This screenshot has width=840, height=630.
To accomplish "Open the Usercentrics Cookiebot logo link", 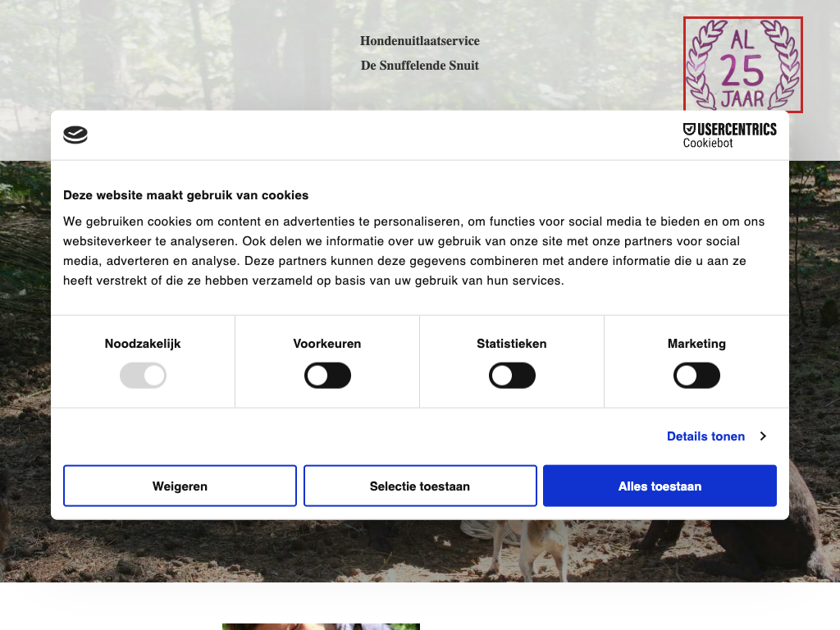I will pos(729,135).
